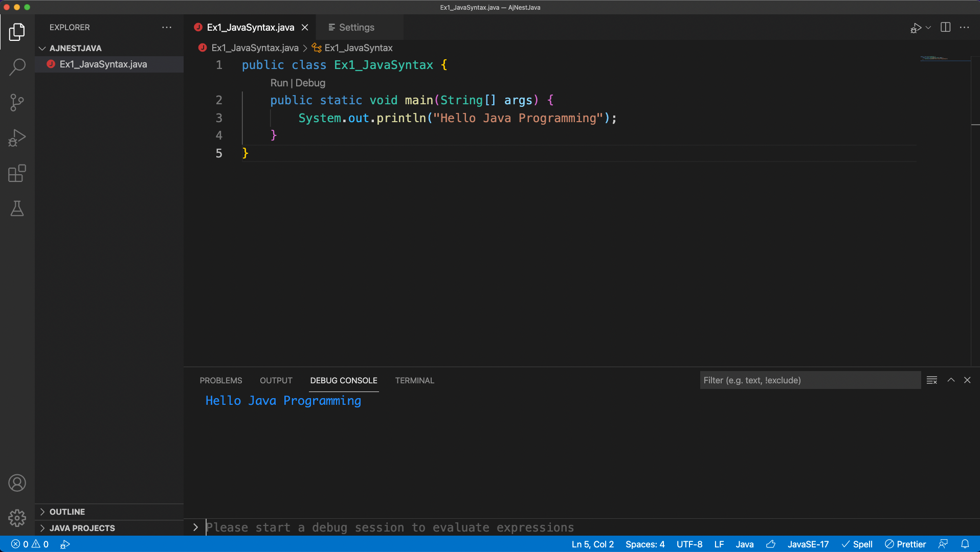
Task: Click the JavaSE-17 status bar button
Action: pyautogui.click(x=808, y=544)
